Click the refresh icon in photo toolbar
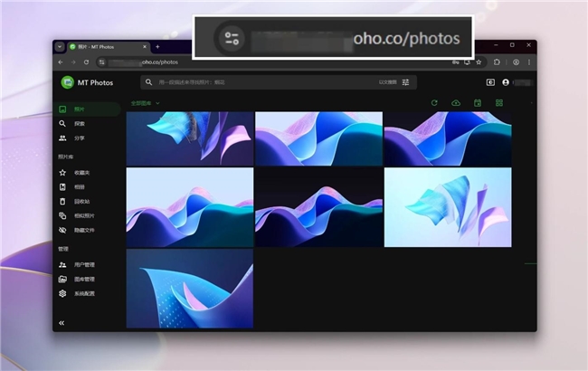588x371 pixels. click(434, 103)
